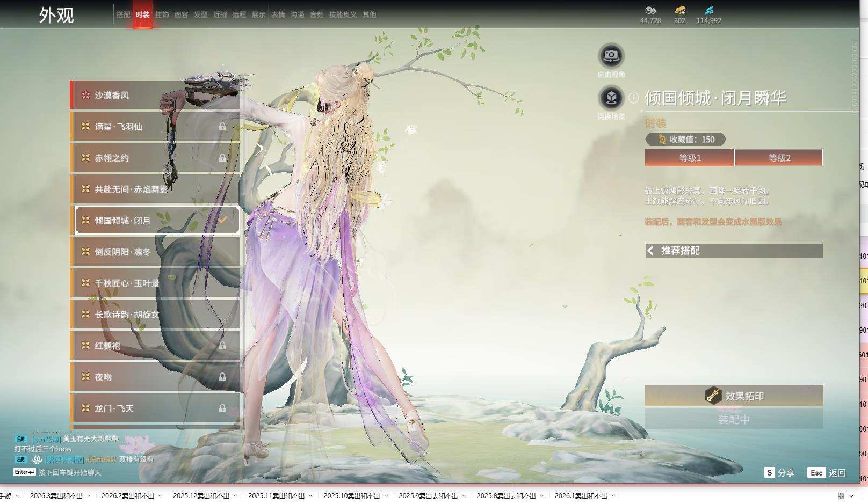Click the #点击组队 team-up link in chat
Screen dimensions: 868x504
(101, 459)
